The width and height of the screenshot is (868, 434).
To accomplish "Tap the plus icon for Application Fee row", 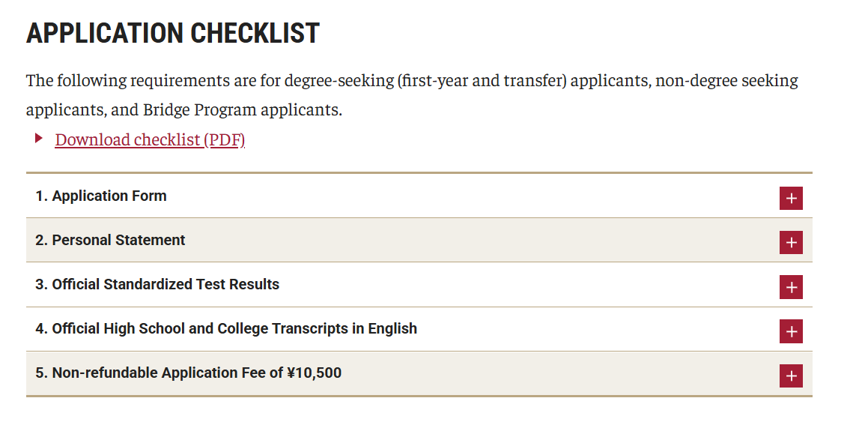I will (791, 376).
